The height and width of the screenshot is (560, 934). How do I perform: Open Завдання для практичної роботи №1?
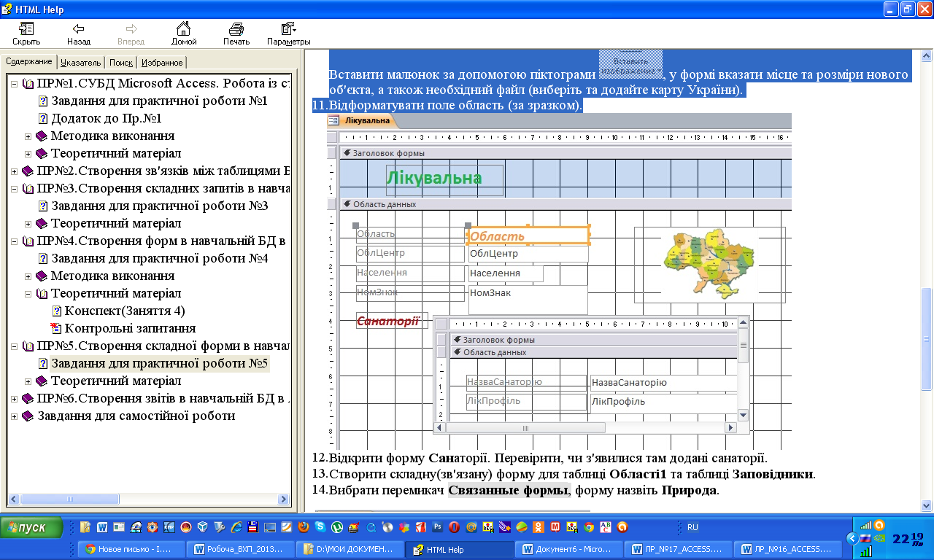[x=159, y=101]
